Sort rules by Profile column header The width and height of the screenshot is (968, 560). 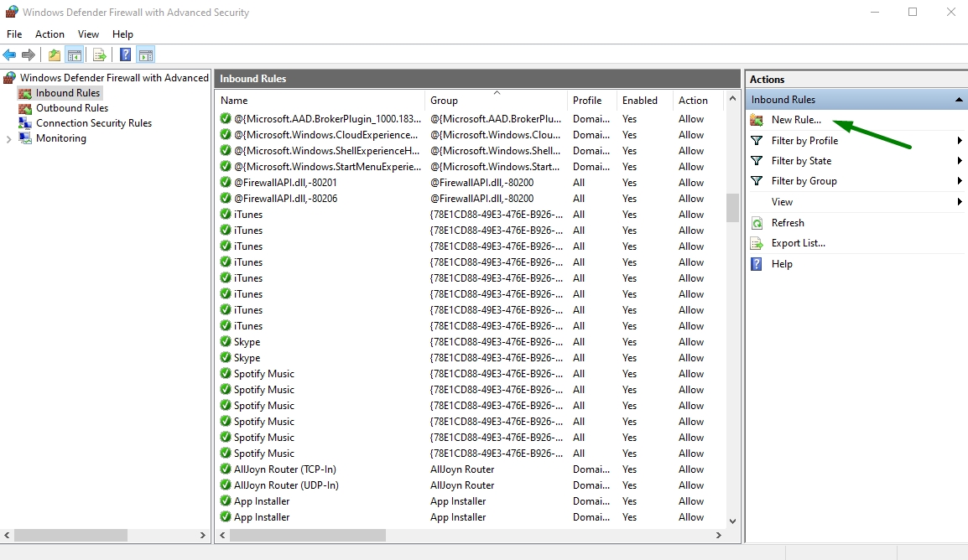click(591, 101)
